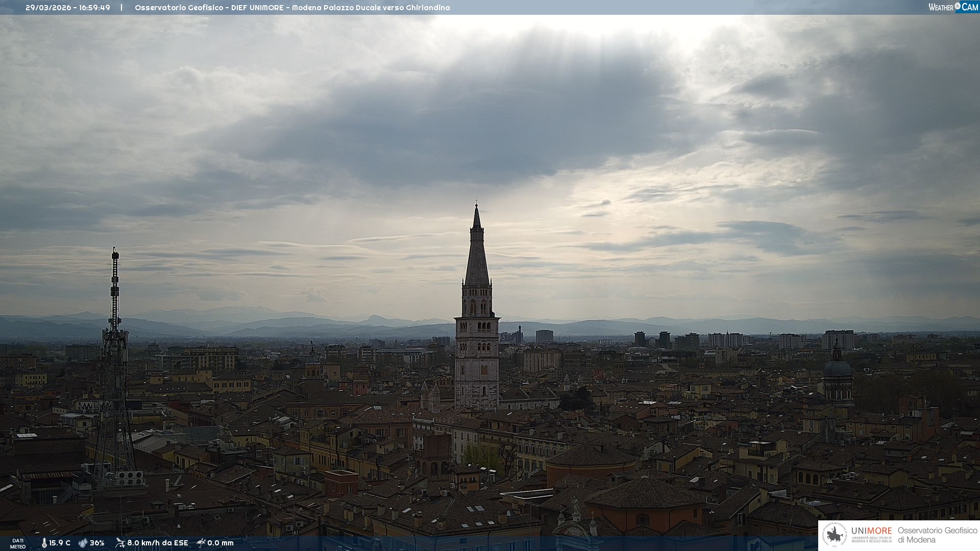Click the 8.0 km/h da ESE wind reading
Screen dimensions: 980x551
click(157, 543)
